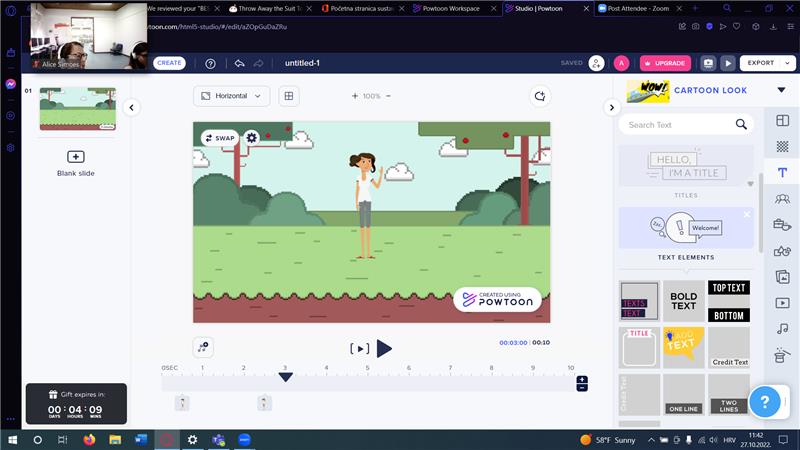The image size is (800, 450).
Task: Open the animation path tool below canvas
Action: tap(203, 347)
